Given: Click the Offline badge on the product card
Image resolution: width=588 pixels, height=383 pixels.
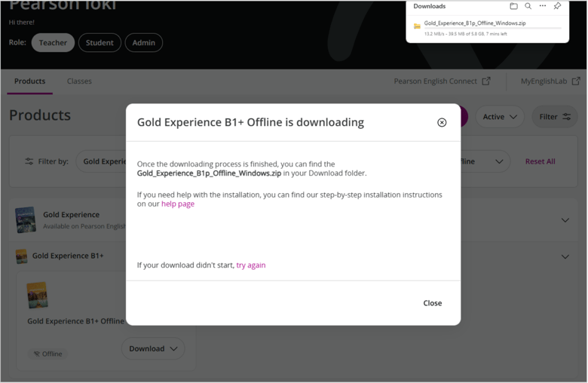Looking at the screenshot, I should [47, 354].
